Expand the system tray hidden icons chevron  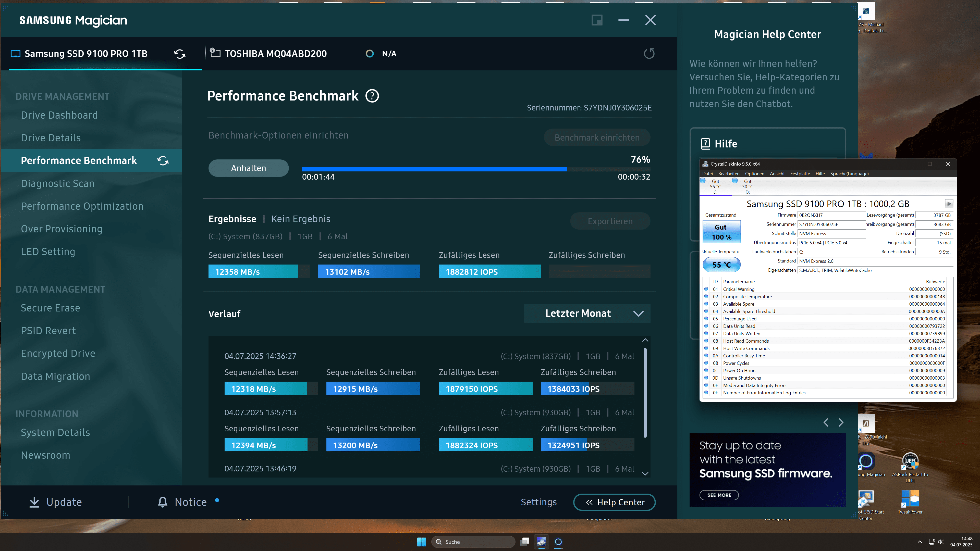(920, 542)
